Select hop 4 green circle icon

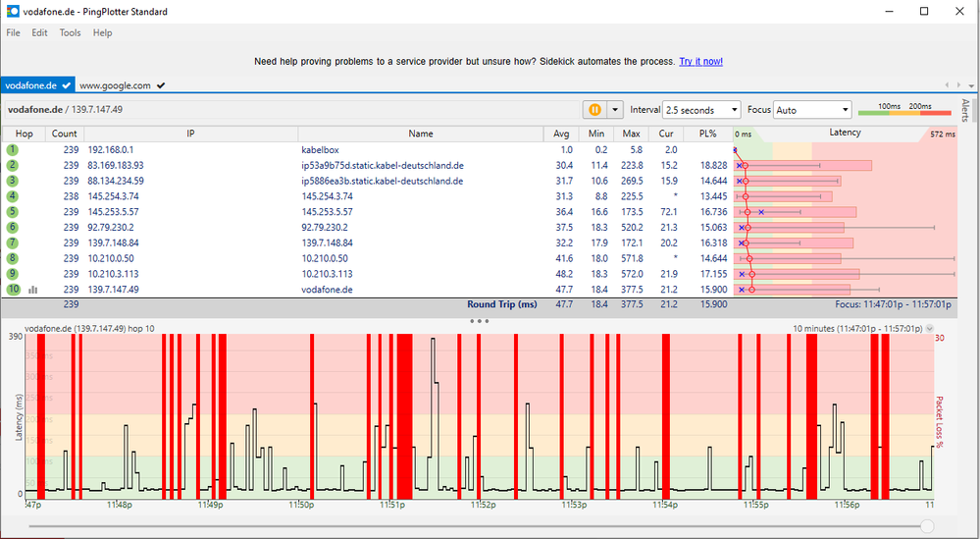(13, 196)
